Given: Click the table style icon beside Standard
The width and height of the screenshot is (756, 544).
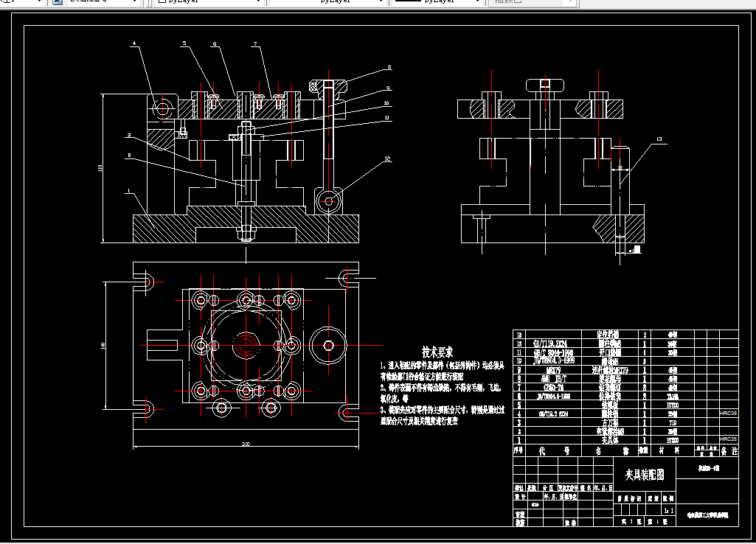Looking at the screenshot, I should 57,1.
